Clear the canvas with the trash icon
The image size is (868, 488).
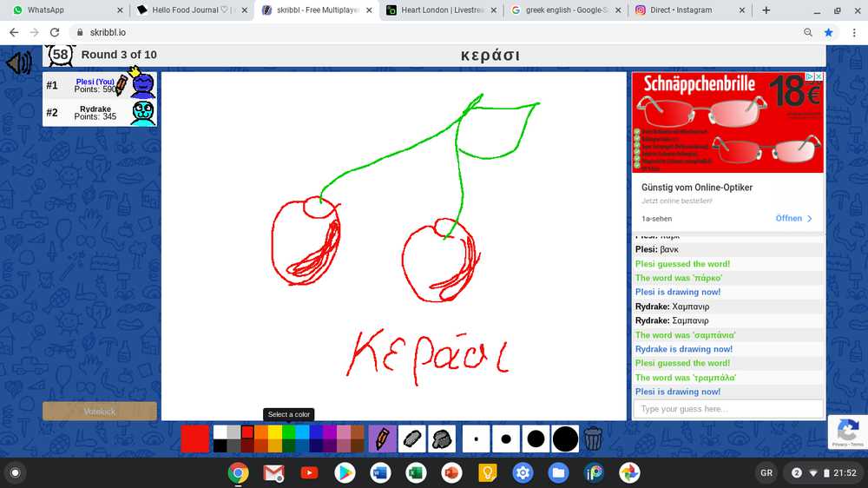coord(593,439)
